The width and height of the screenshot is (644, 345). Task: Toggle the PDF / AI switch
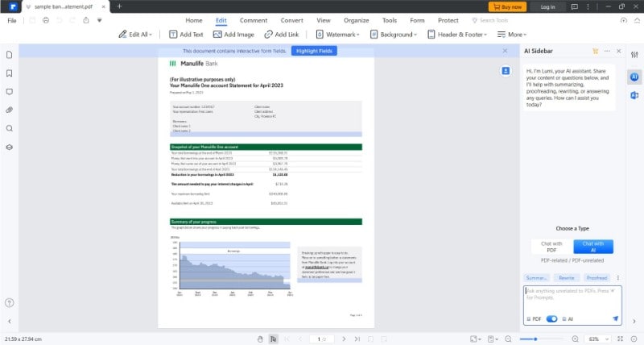[x=551, y=318]
